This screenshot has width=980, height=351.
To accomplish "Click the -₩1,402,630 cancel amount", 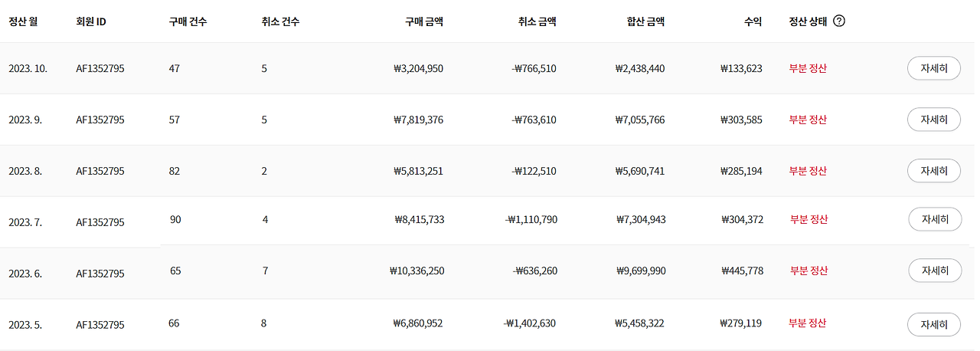I will coord(530,323).
